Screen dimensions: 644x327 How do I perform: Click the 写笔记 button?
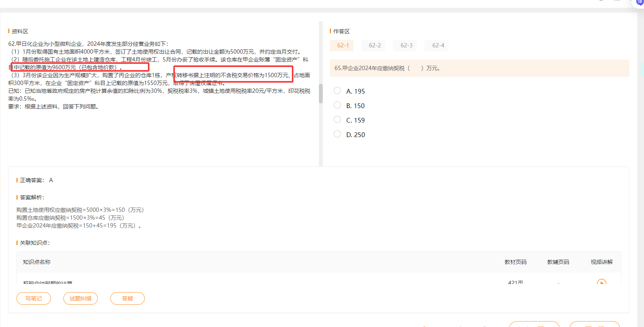pos(34,298)
